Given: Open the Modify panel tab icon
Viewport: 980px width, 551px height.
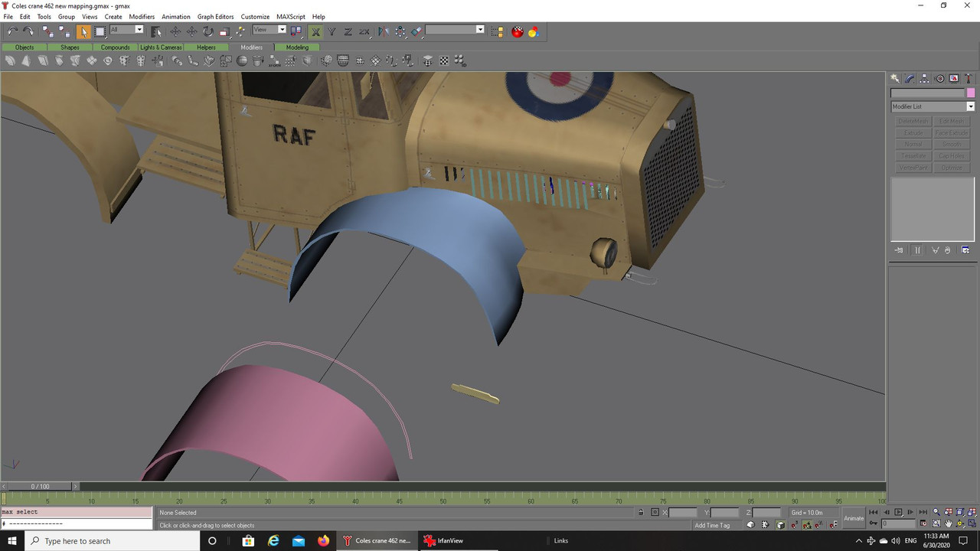Looking at the screenshot, I should (910, 79).
